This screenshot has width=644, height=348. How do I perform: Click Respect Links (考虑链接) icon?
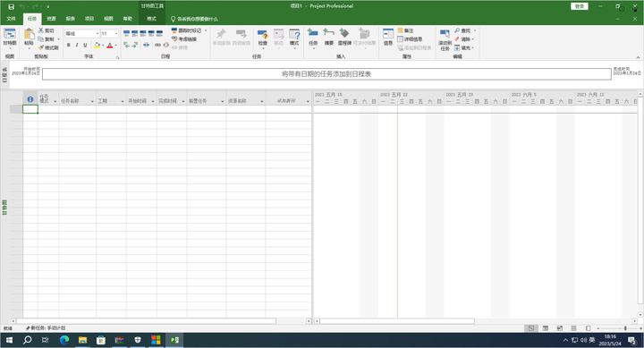point(174,39)
